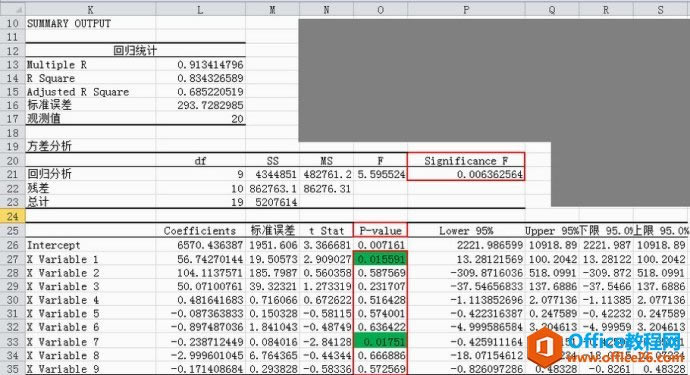Select column header Q

pyautogui.click(x=552, y=9)
